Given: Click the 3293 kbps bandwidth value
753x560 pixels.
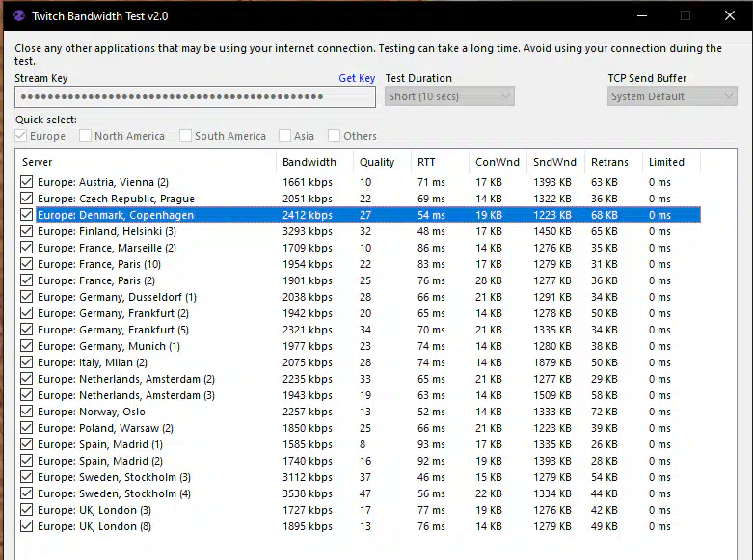Looking at the screenshot, I should 308,231.
